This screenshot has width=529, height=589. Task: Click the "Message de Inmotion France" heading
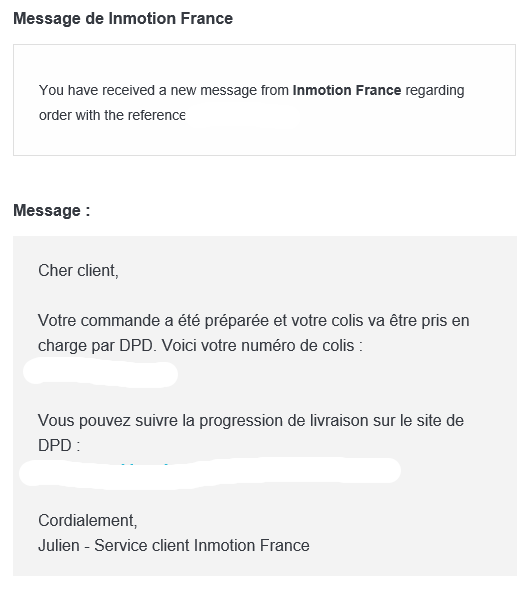(123, 18)
